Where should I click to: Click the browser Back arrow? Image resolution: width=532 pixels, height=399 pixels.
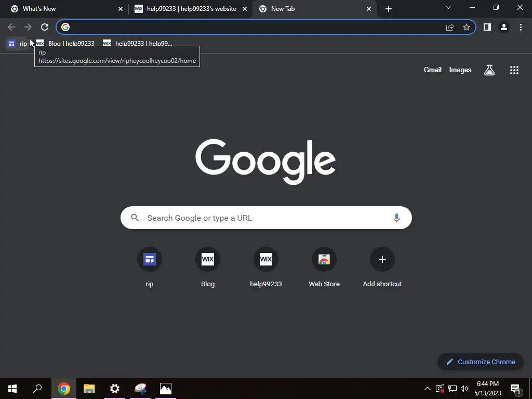click(x=11, y=27)
